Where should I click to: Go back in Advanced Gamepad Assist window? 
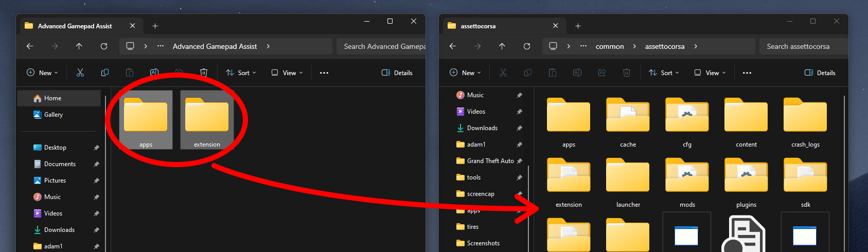point(30,46)
